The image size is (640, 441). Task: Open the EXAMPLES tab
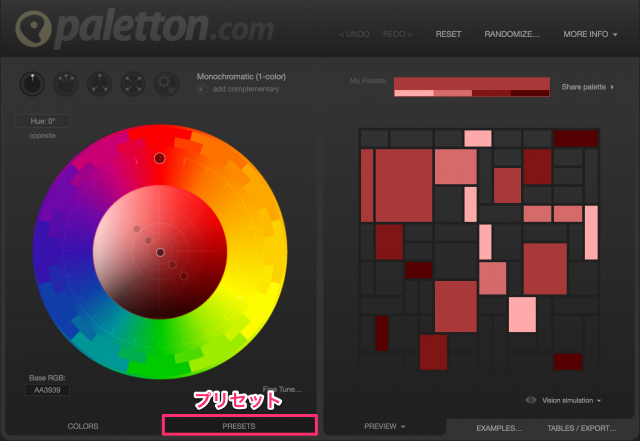point(499,428)
